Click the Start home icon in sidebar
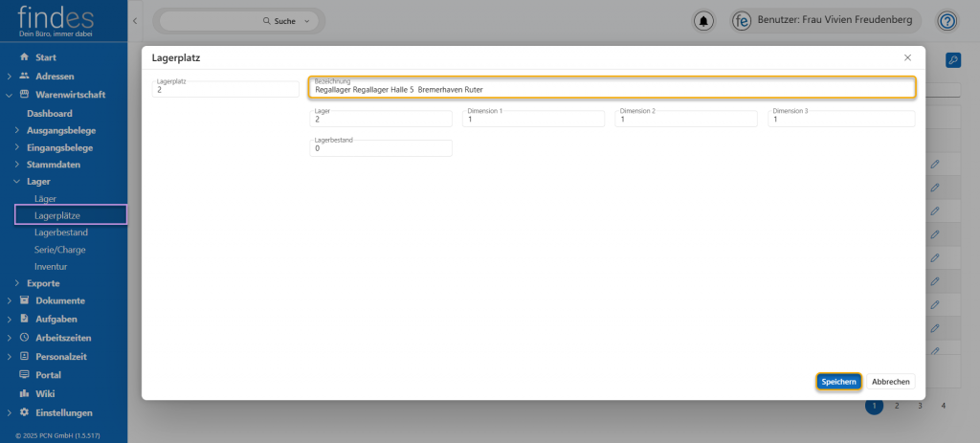The height and width of the screenshot is (443, 980). click(x=24, y=57)
